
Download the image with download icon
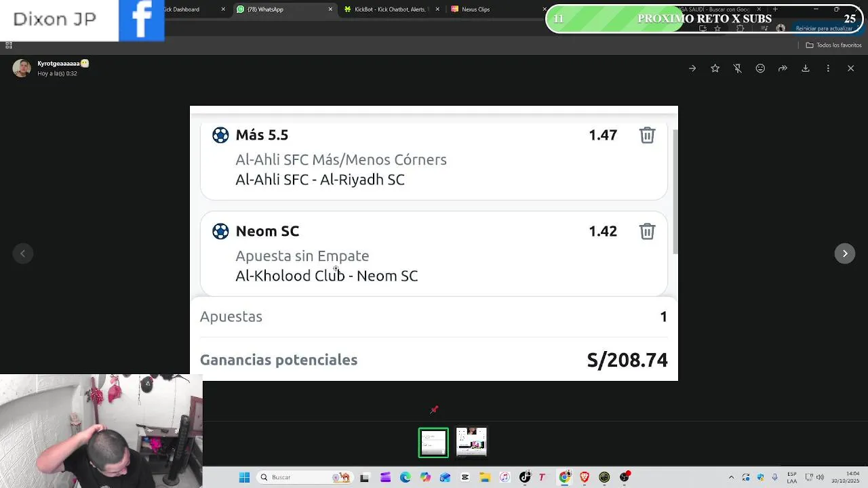[806, 68]
